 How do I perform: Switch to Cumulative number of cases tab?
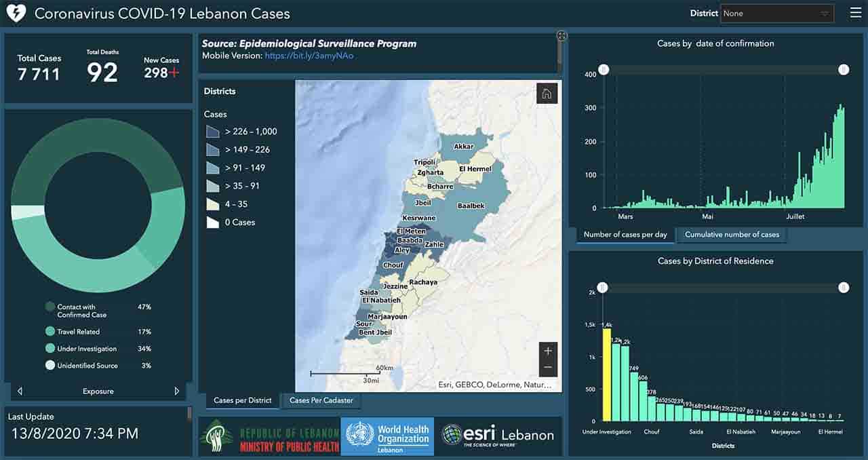pyautogui.click(x=732, y=235)
